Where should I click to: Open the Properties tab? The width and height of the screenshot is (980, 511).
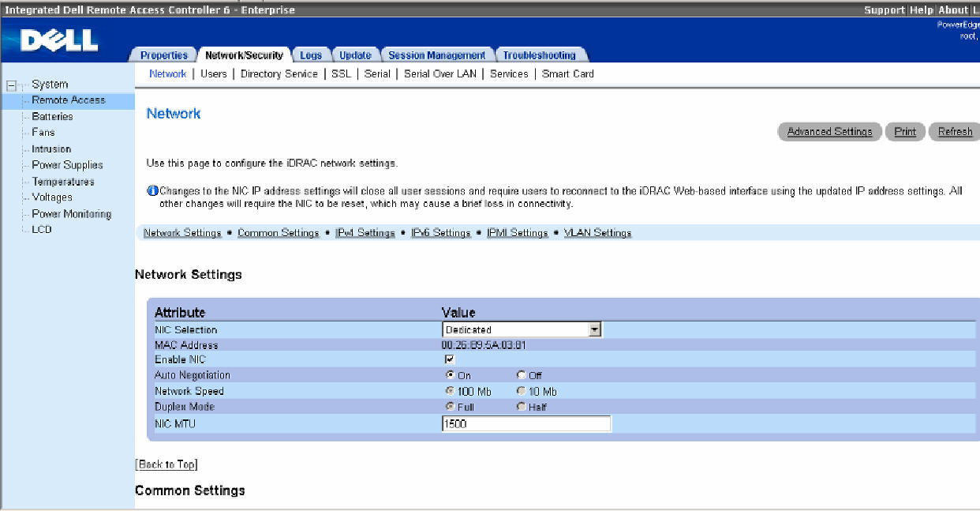[x=164, y=55]
